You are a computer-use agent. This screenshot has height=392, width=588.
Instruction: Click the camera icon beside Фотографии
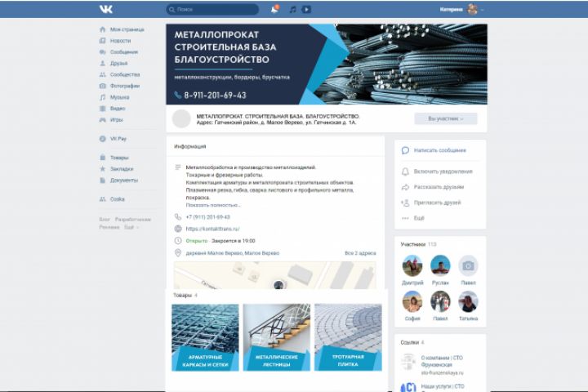(102, 86)
